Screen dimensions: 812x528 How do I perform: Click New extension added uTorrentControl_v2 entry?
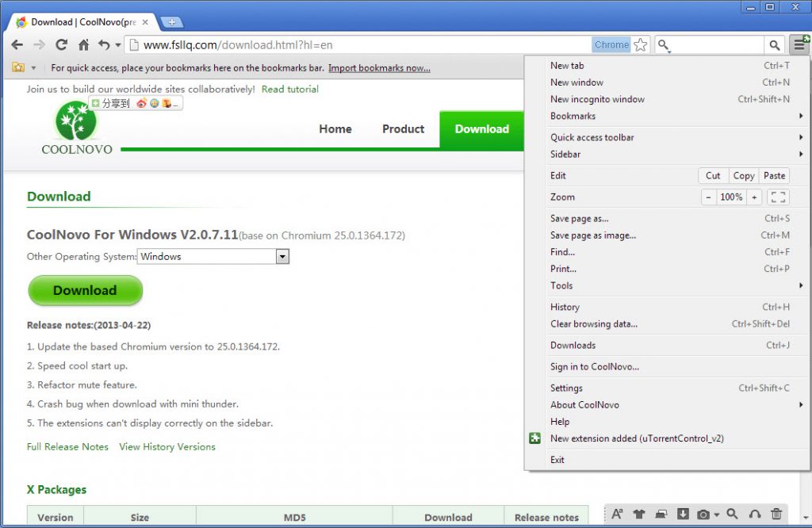point(667,438)
